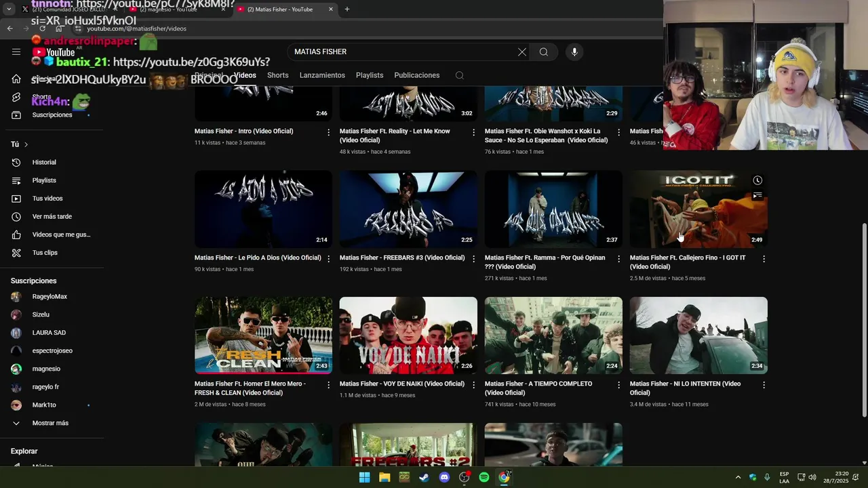Switch to the Publicaciones channel tab
The image size is (868, 488).
point(417,75)
